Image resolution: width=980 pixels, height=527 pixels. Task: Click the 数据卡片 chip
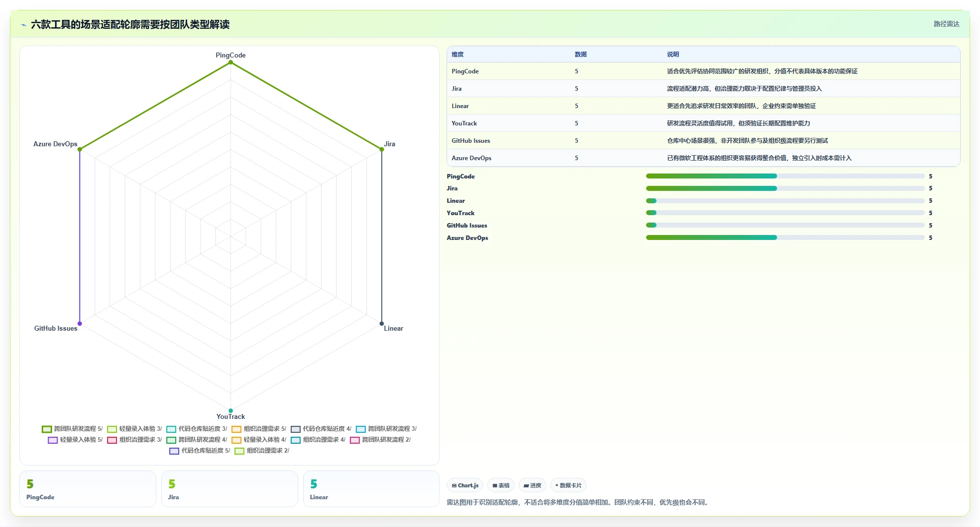coord(568,486)
